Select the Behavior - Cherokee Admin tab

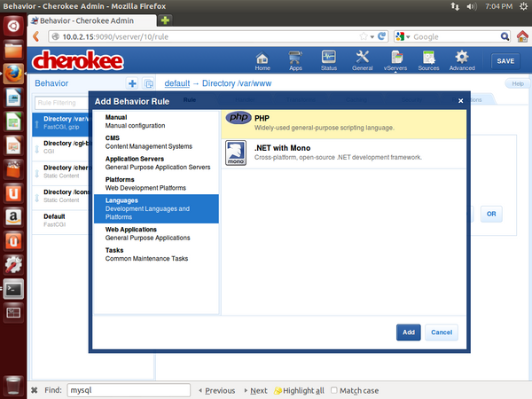[x=92, y=20]
